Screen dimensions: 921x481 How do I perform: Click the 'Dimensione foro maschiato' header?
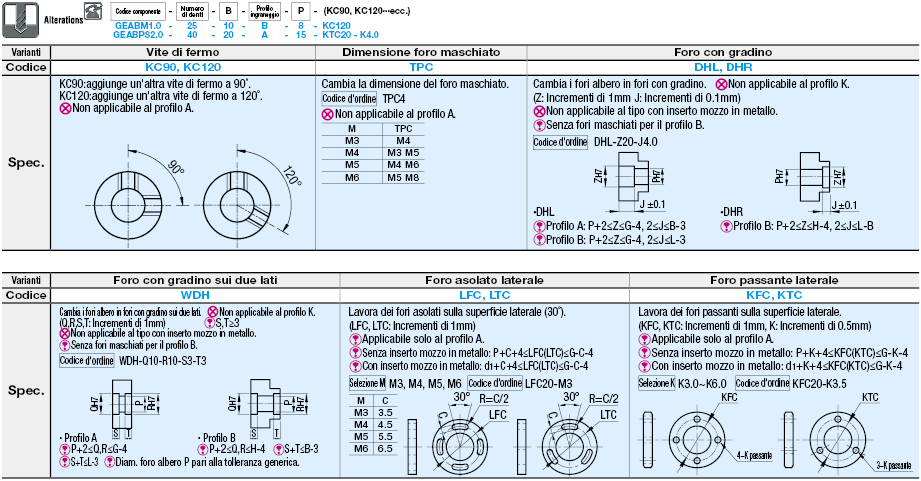(421, 52)
